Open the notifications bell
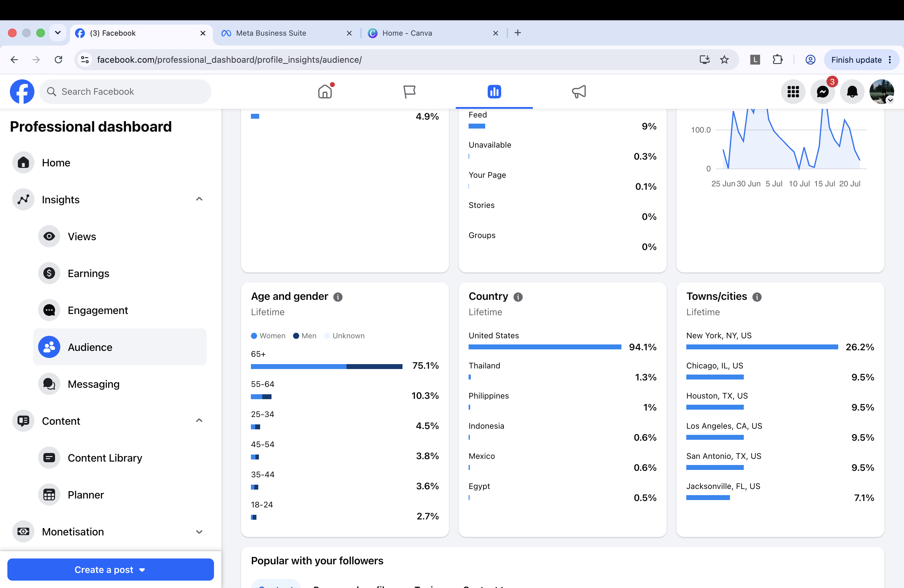Image resolution: width=904 pixels, height=588 pixels. pos(852,92)
